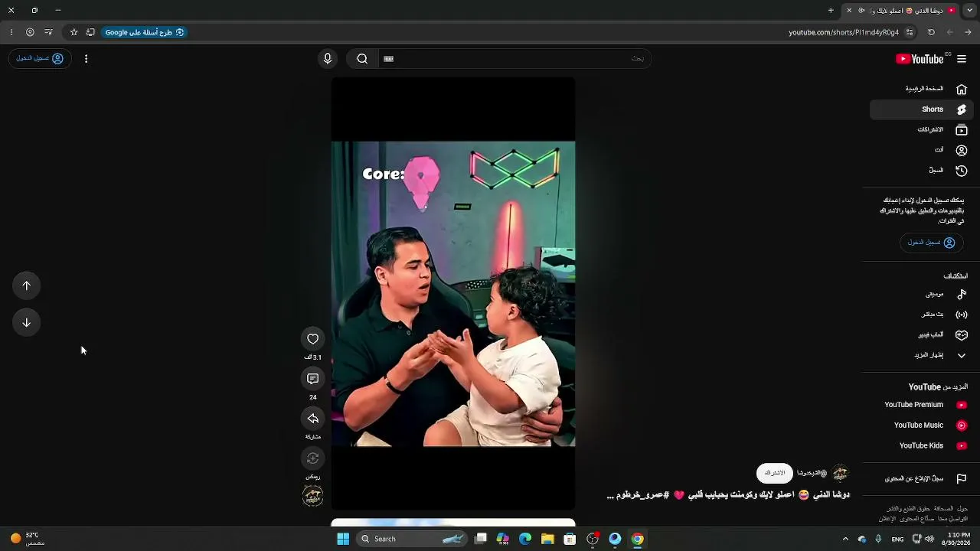Open Chrome three-dot menu
Viewport: 980px width, 551px height.
pyautogui.click(x=11, y=32)
